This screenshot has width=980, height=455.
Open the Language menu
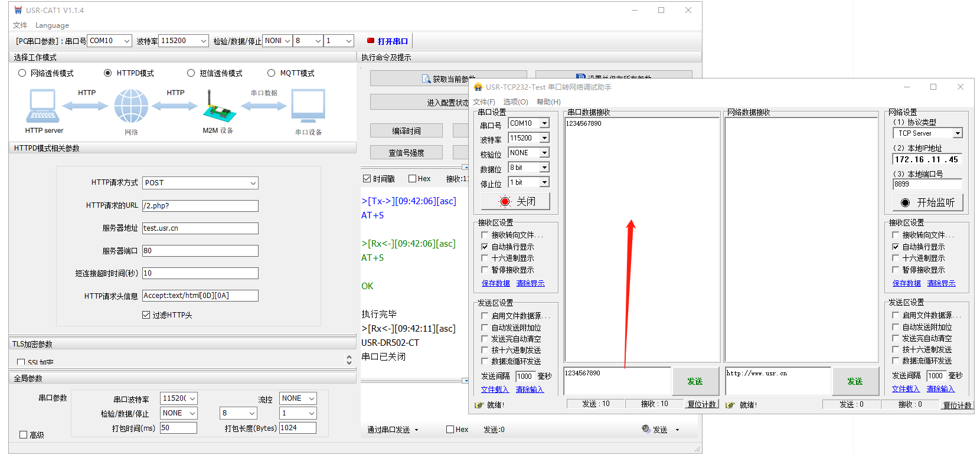[52, 25]
